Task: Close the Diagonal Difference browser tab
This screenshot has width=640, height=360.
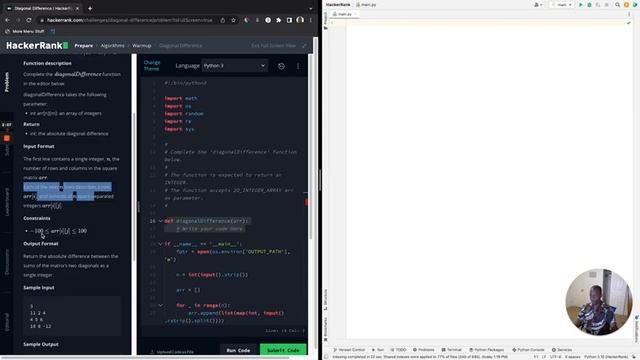Action: (77, 8)
